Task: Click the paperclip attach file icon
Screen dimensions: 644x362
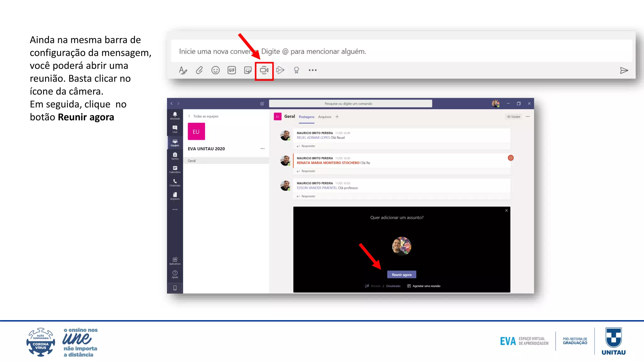Action: [x=199, y=70]
